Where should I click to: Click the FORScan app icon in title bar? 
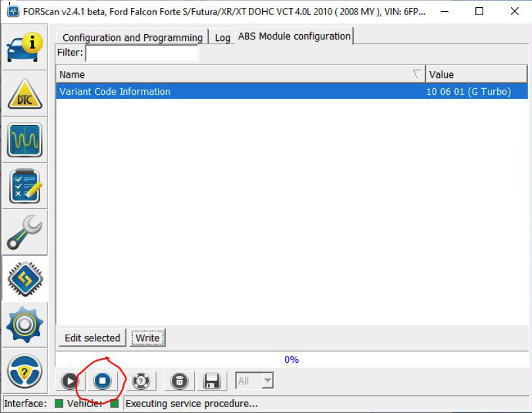click(x=13, y=12)
